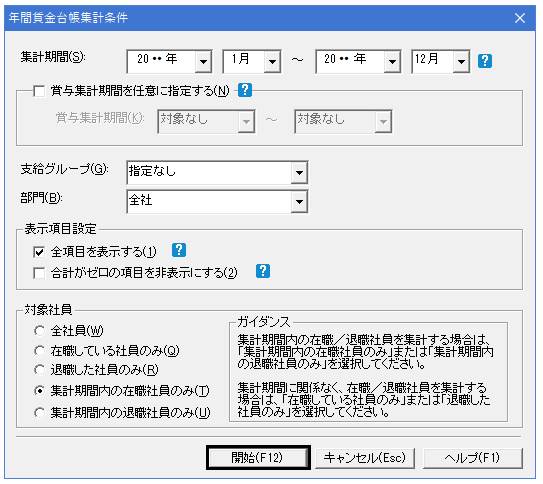Click help icon beside 集計期間 date range
The width and height of the screenshot is (543, 484).
(x=485, y=61)
